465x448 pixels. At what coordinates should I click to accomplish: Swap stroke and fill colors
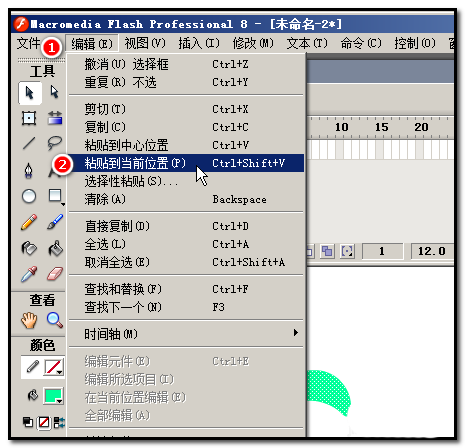click(x=59, y=423)
